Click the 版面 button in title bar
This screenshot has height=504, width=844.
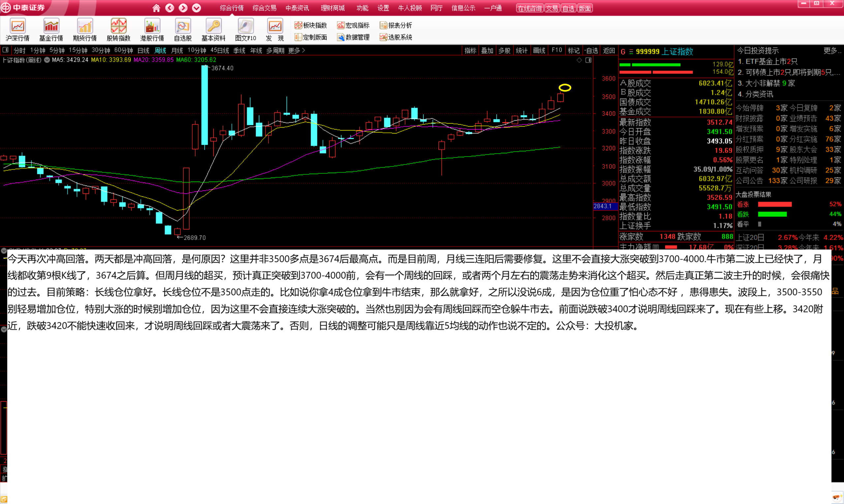click(585, 8)
